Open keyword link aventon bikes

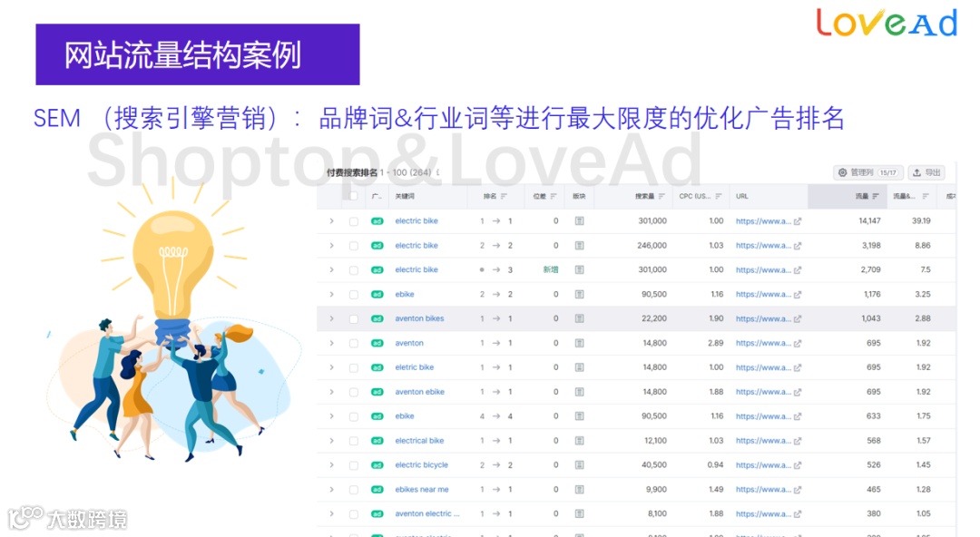pos(419,318)
